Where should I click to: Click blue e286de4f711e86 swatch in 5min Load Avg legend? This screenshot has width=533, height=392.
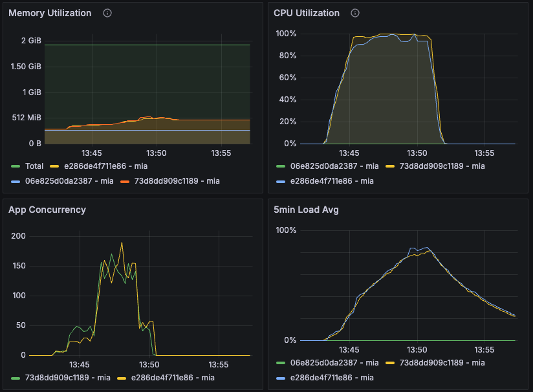[279, 378]
